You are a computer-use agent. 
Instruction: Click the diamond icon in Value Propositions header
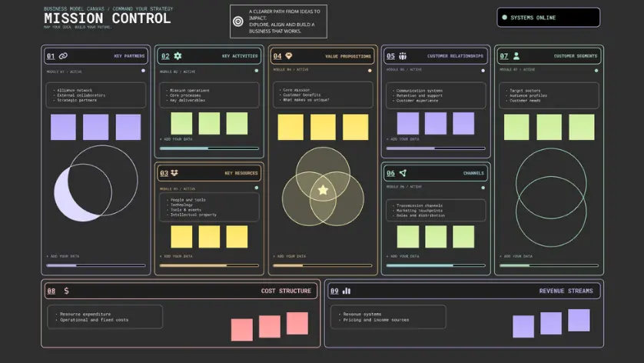click(289, 56)
